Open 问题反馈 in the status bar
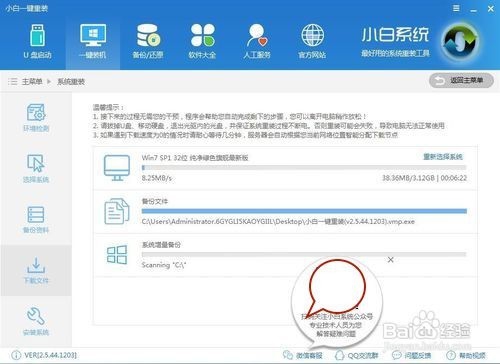 412,355
